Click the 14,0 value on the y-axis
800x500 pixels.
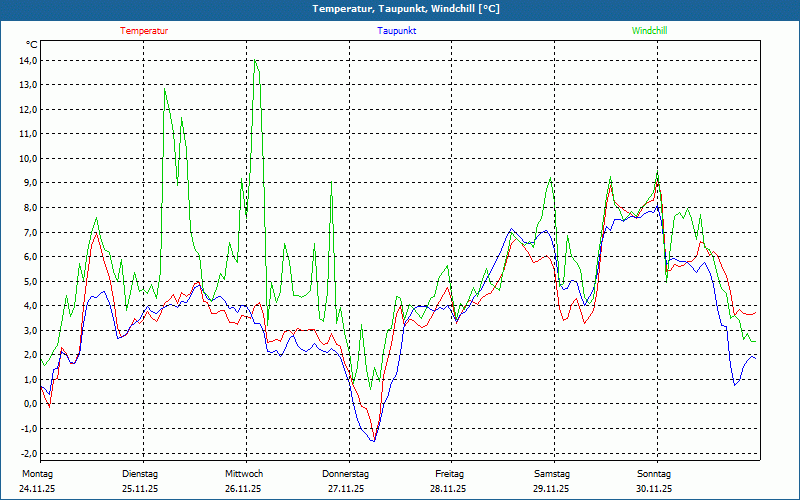point(28,60)
